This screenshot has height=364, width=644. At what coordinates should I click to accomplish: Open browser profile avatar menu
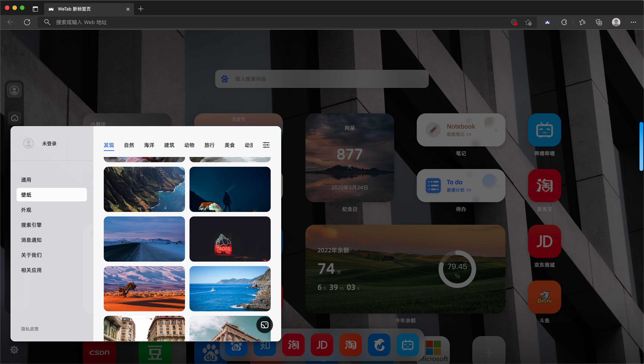pyautogui.click(x=616, y=22)
